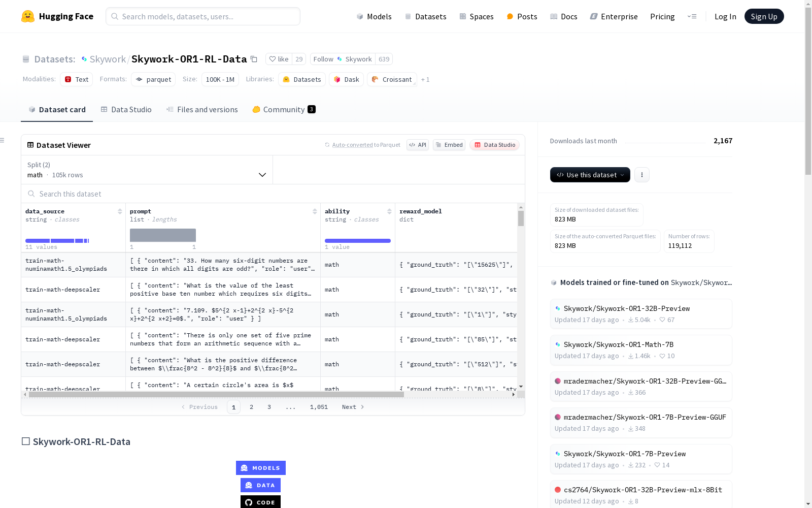Image resolution: width=812 pixels, height=508 pixels.
Task: Filter by the Text modality tag
Action: click(x=77, y=79)
